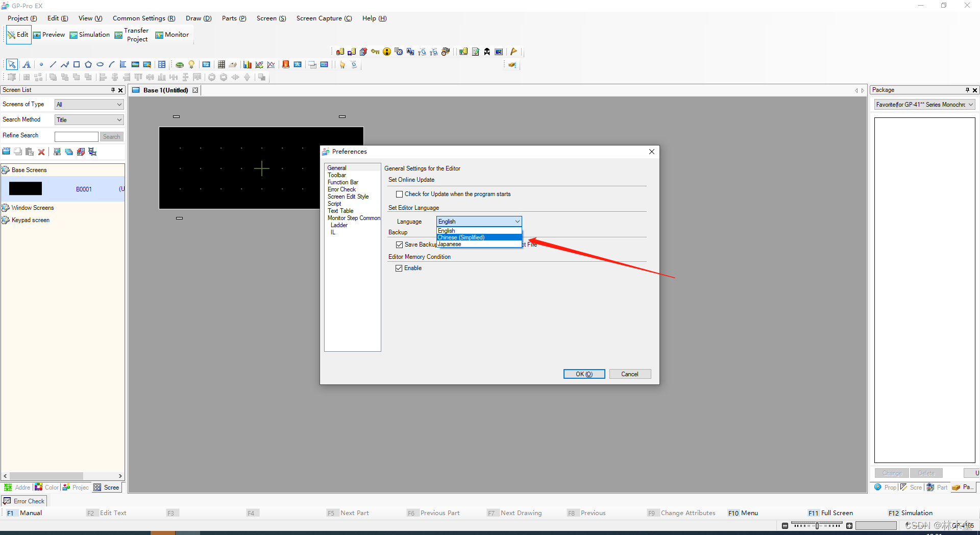The height and width of the screenshot is (535, 980).
Task: Open the Project menu
Action: 22,18
